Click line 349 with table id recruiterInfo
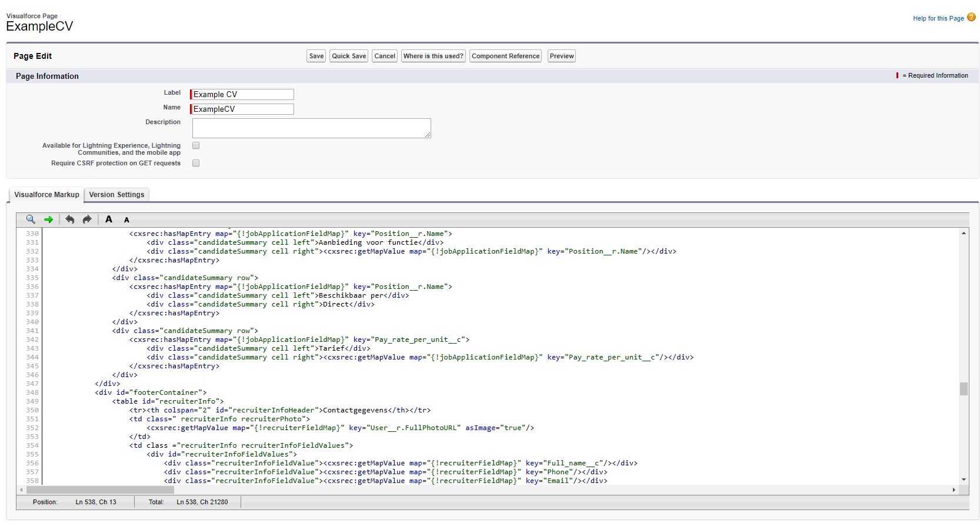This screenshot has width=980, height=526. (168, 401)
